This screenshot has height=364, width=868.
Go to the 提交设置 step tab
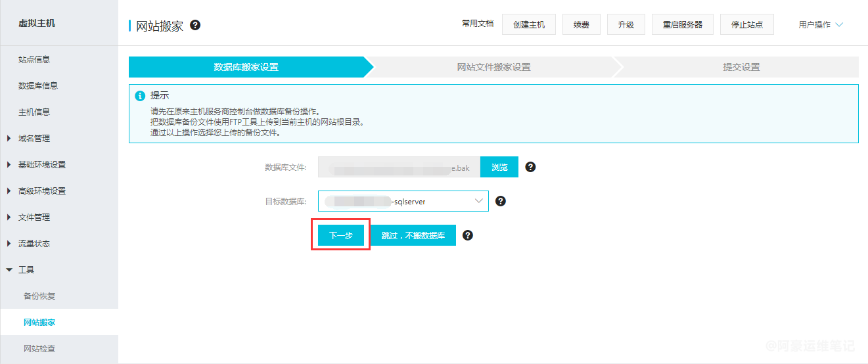(x=741, y=67)
